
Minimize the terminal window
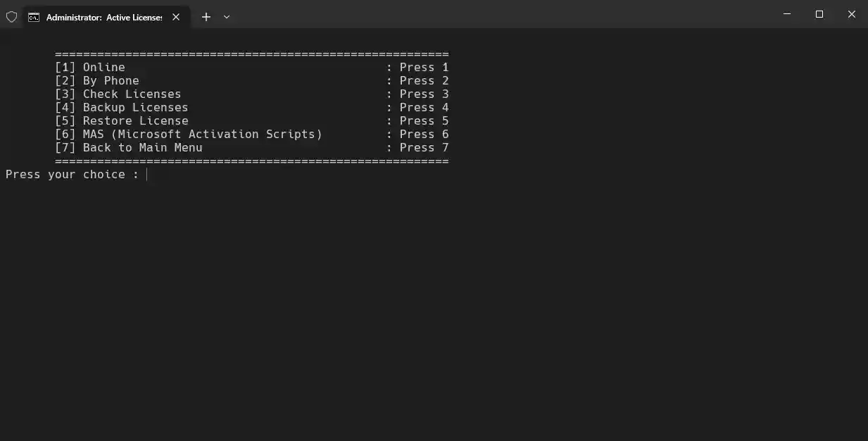787,14
